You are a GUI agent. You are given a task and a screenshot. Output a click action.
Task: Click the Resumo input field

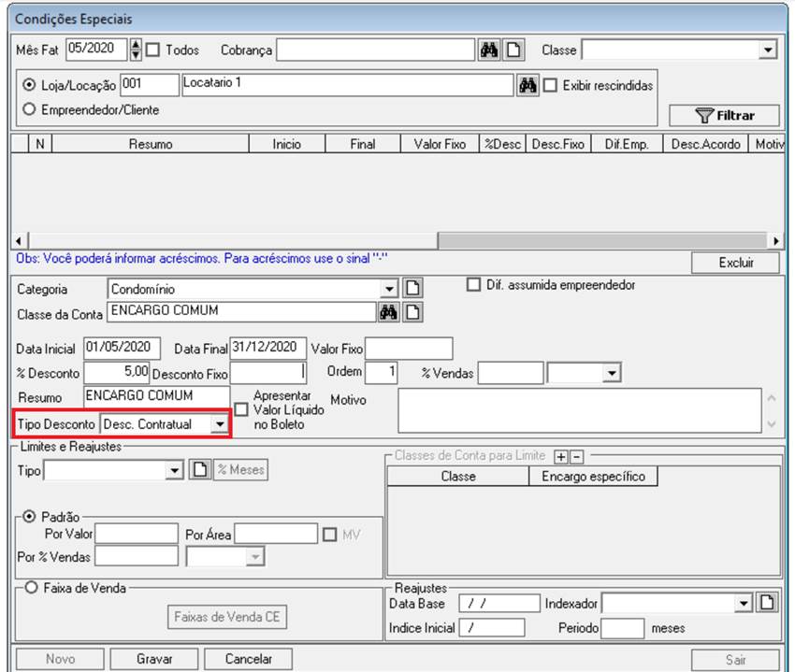tap(157, 396)
